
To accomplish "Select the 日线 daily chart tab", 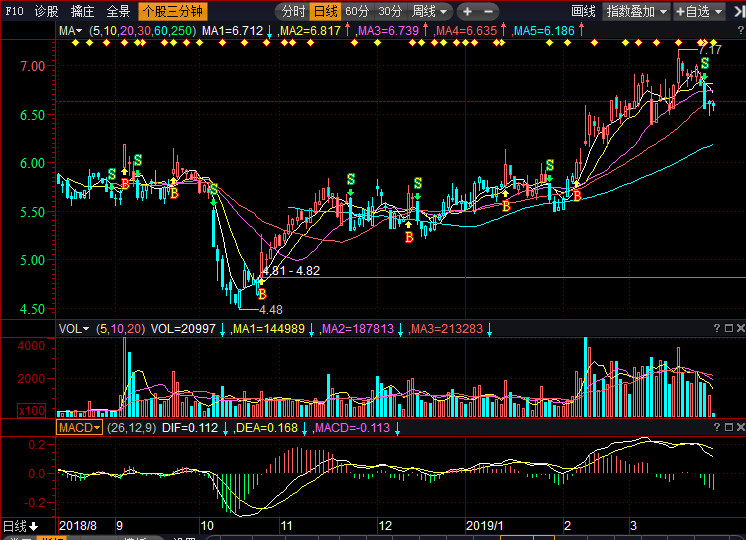I will click(x=325, y=12).
